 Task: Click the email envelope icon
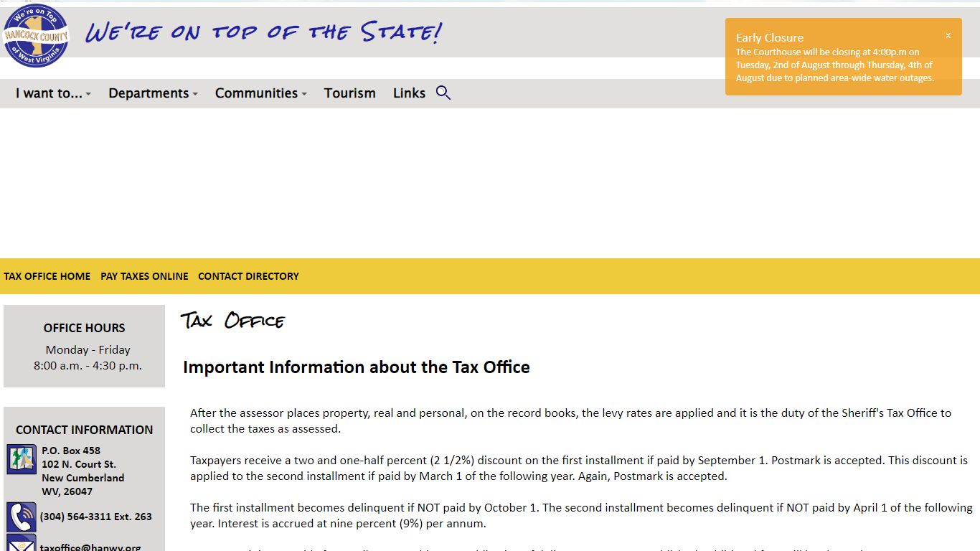point(22,544)
